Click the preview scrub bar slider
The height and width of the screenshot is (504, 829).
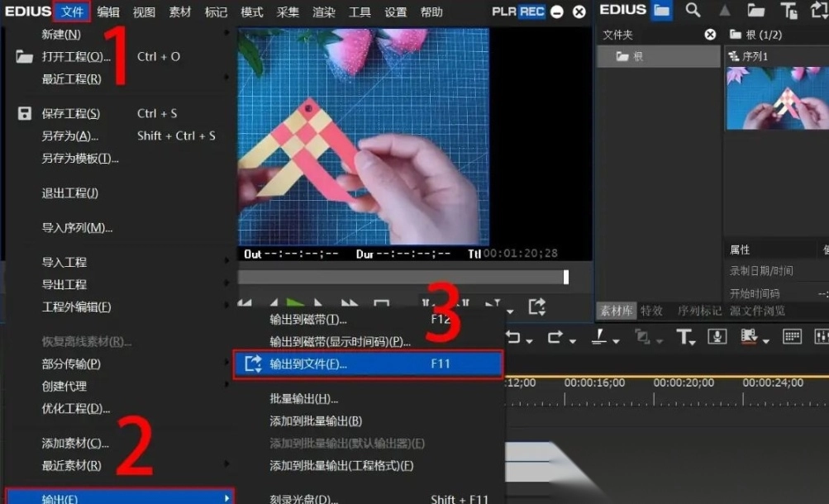pos(566,277)
